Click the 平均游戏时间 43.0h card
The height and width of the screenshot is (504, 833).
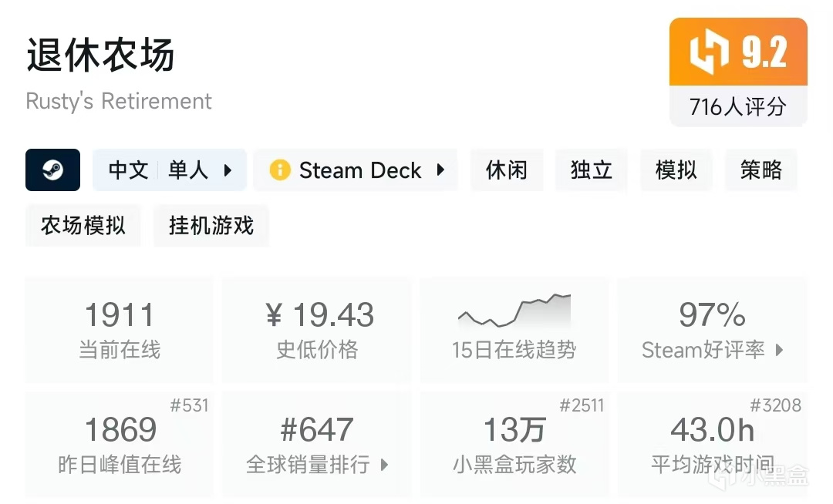click(712, 444)
